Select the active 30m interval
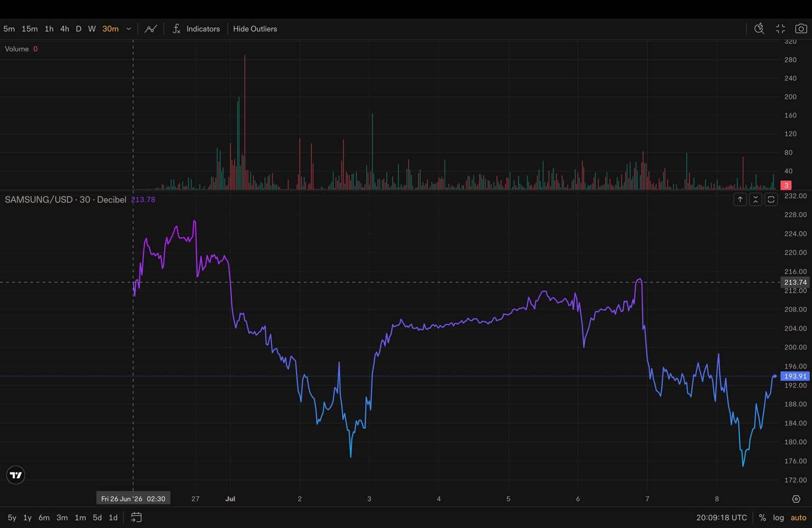This screenshot has height=528, width=812. pyautogui.click(x=110, y=29)
